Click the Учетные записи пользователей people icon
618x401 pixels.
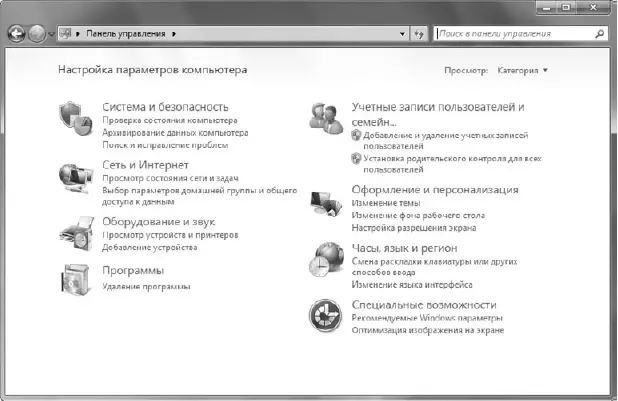point(326,118)
